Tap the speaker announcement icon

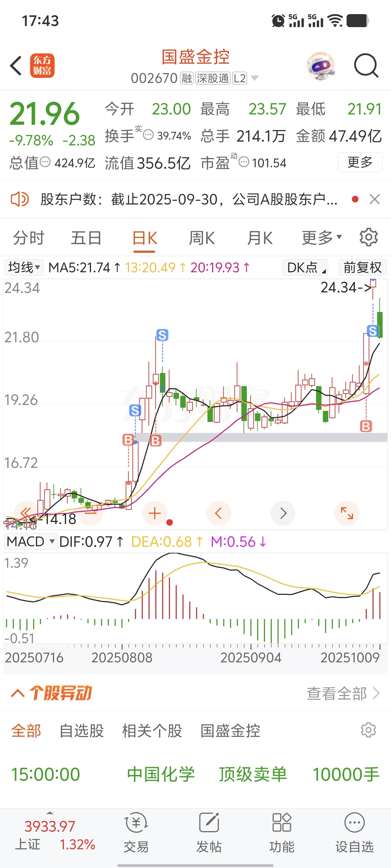(20, 199)
